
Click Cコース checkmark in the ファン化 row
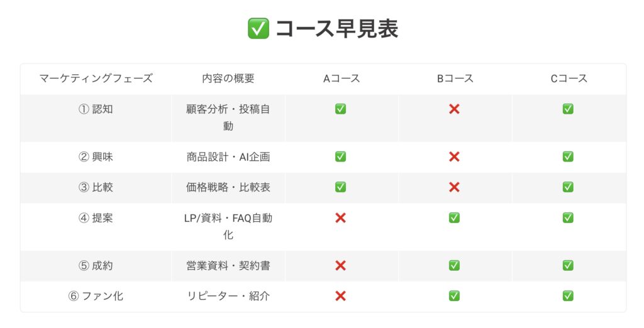[568, 296]
